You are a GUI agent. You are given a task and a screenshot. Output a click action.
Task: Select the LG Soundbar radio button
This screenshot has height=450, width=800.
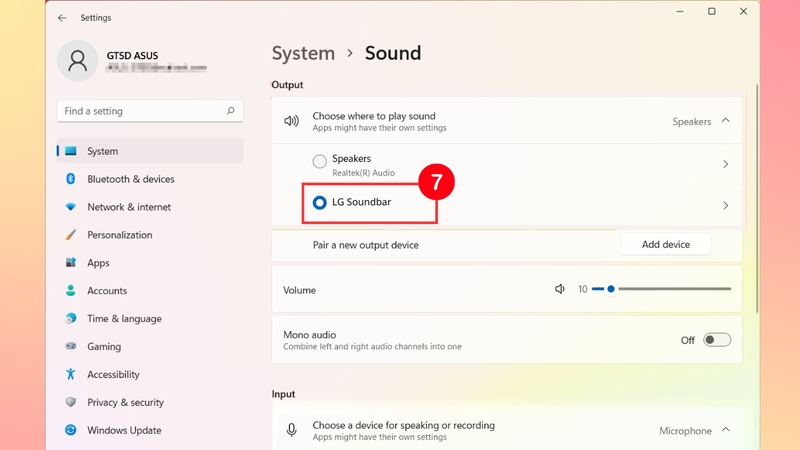pyautogui.click(x=319, y=203)
